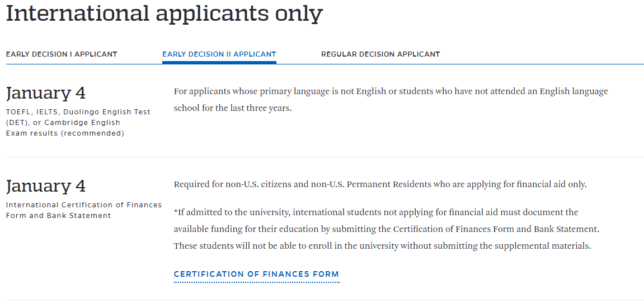
Task: Click sentence 'These students will not be able'
Action: [x=382, y=246]
